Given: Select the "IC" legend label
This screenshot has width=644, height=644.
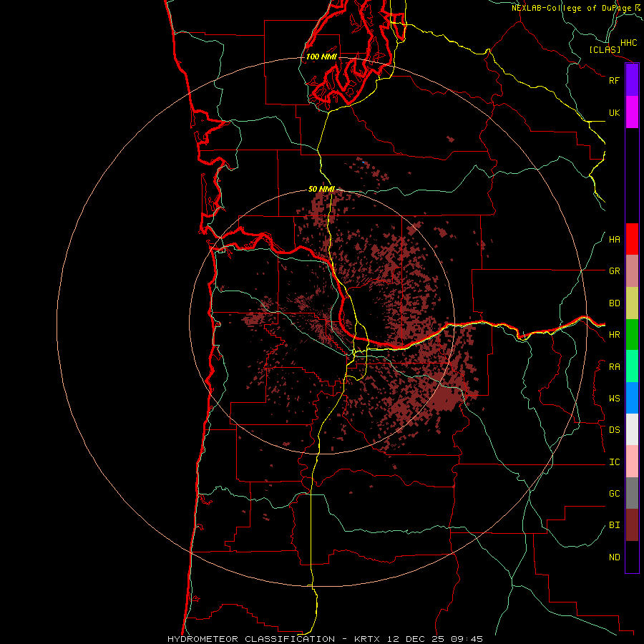Looking at the screenshot, I should pyautogui.click(x=614, y=462).
